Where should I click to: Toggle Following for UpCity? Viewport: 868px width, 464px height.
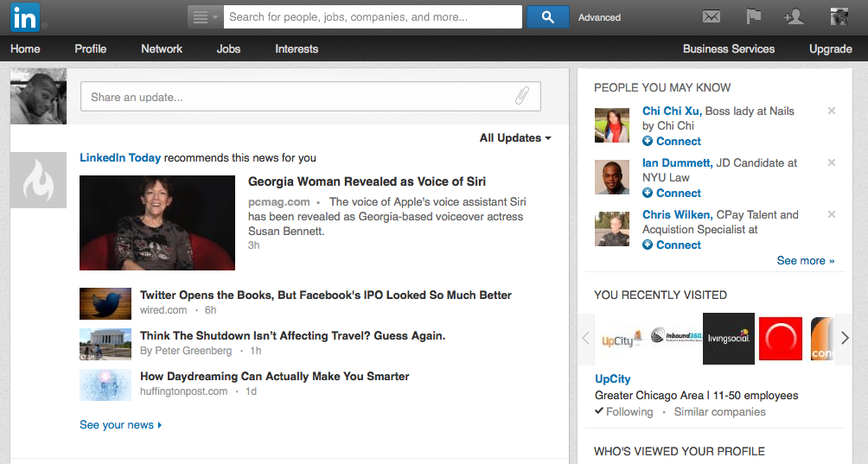(624, 411)
